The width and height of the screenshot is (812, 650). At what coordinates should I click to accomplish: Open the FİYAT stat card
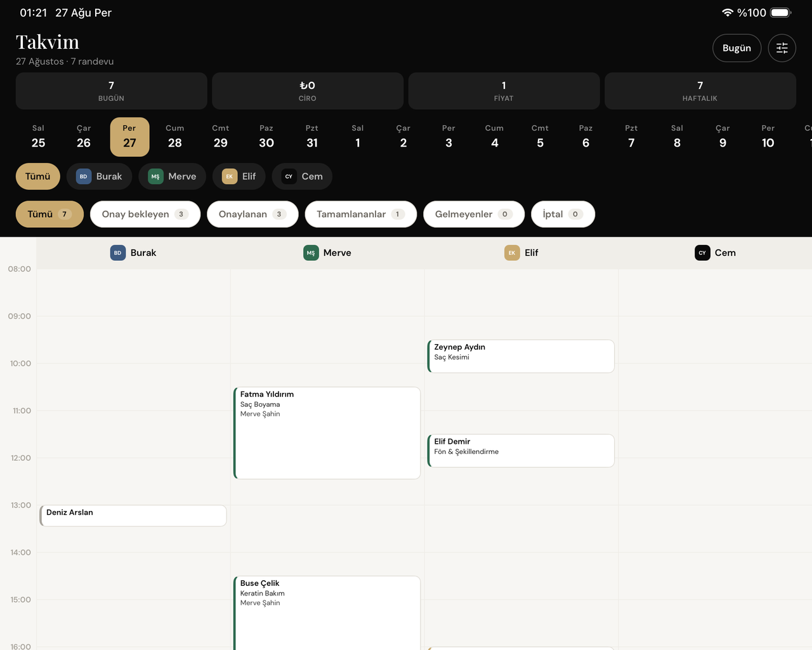pos(504,91)
